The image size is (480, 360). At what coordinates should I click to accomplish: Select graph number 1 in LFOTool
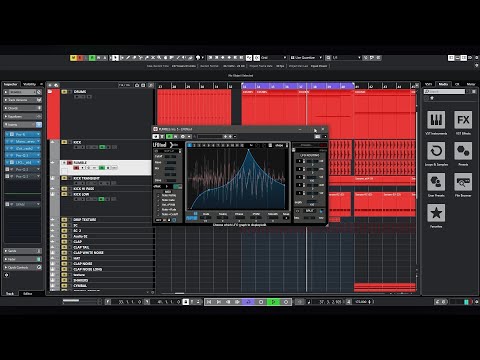[x=190, y=145]
